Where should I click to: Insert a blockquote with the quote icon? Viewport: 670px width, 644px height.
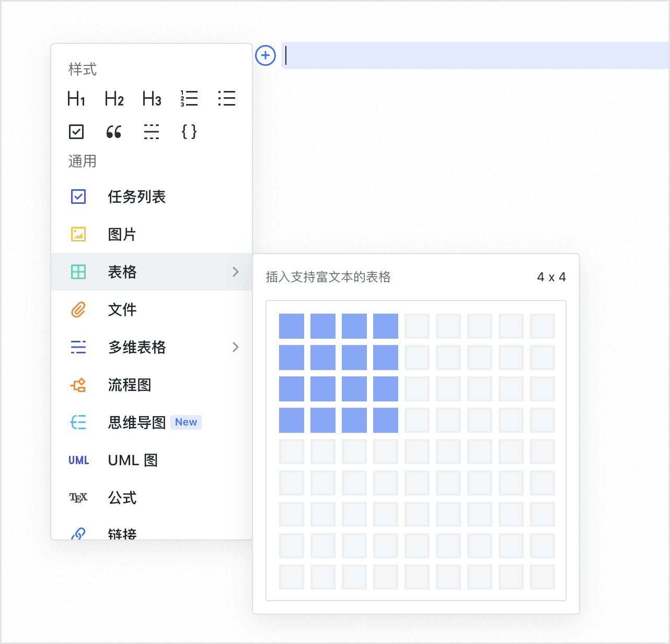114,132
